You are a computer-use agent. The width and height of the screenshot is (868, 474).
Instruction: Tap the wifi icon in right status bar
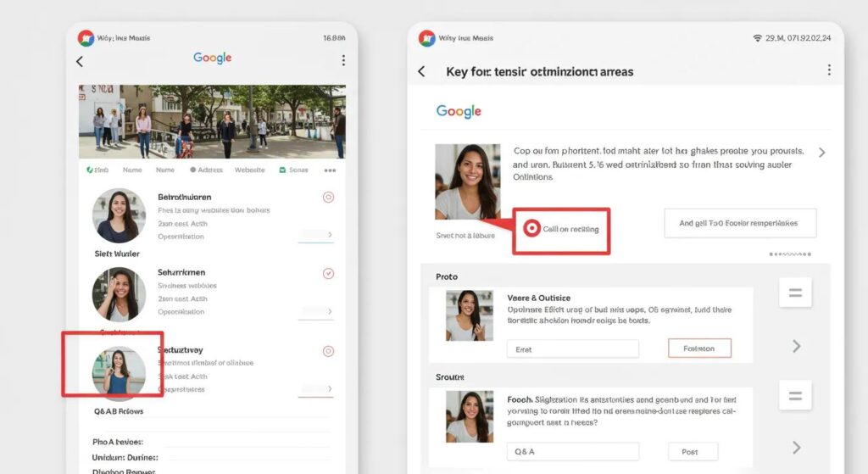pyautogui.click(x=757, y=38)
